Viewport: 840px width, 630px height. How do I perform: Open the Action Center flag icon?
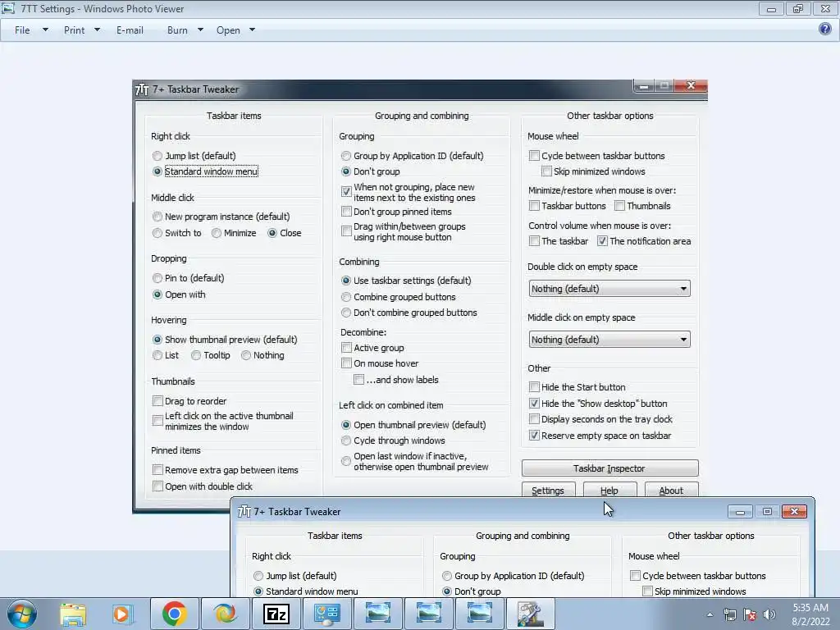pos(750,614)
